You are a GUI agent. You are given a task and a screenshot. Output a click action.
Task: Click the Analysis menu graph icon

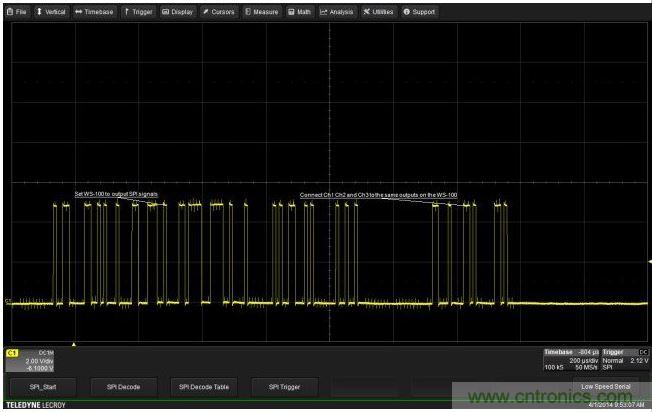pyautogui.click(x=324, y=12)
